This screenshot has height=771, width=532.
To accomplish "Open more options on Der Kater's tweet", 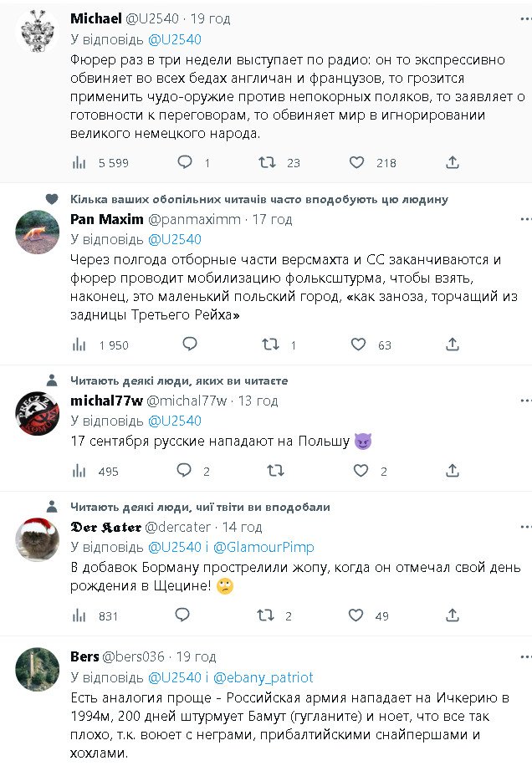I will point(524,527).
